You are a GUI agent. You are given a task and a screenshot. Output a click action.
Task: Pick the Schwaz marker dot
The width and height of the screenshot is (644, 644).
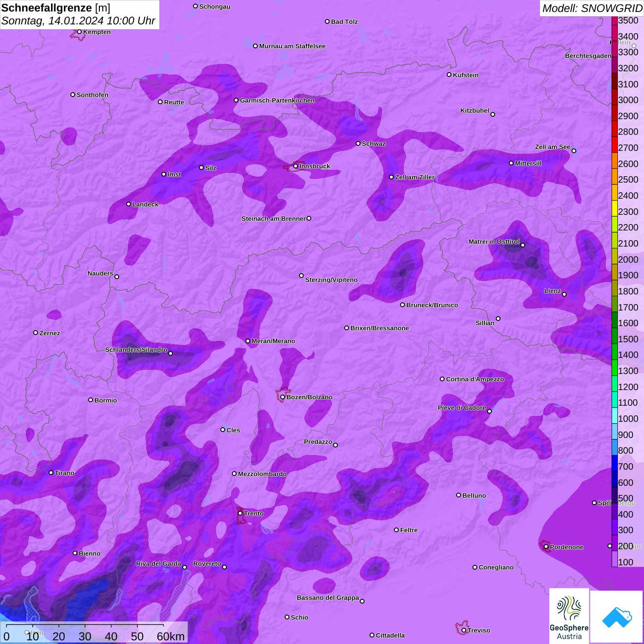coord(358,144)
